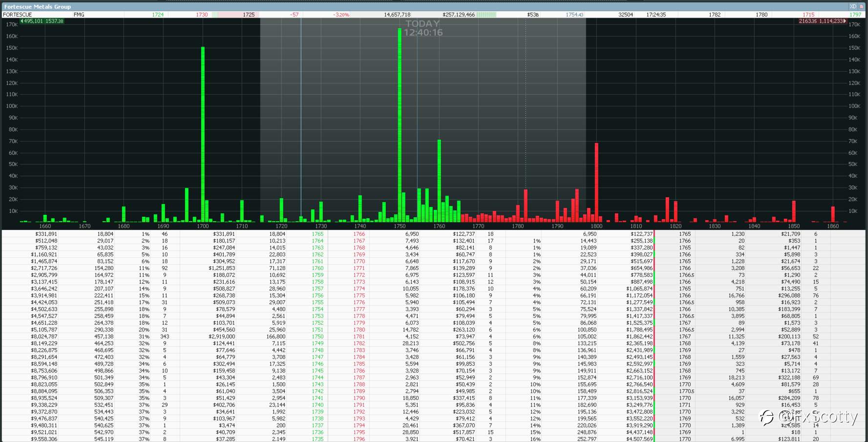This screenshot has height=442, width=868.
Task: Select total volume 14,657,718 in header
Action: point(397,15)
